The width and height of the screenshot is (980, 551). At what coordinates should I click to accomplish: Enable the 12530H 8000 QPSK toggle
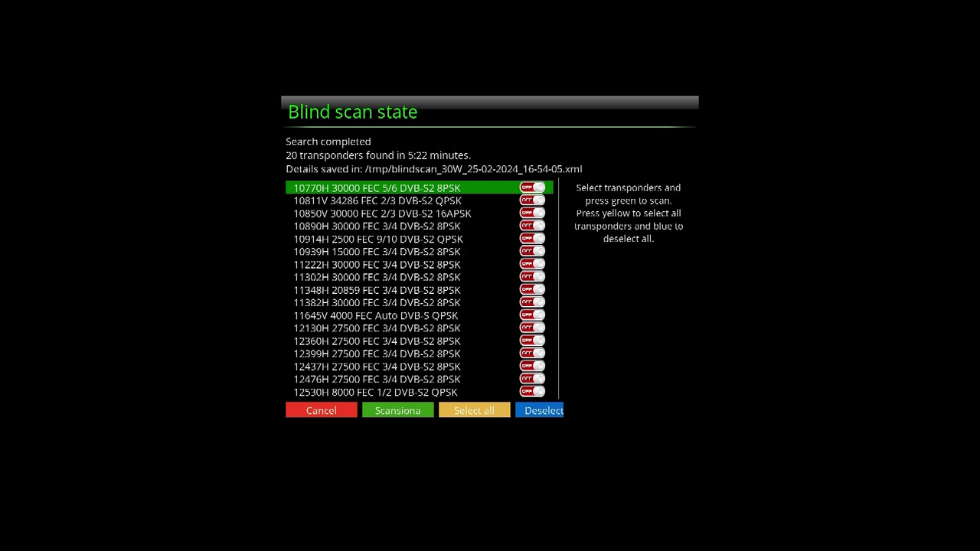(532, 391)
